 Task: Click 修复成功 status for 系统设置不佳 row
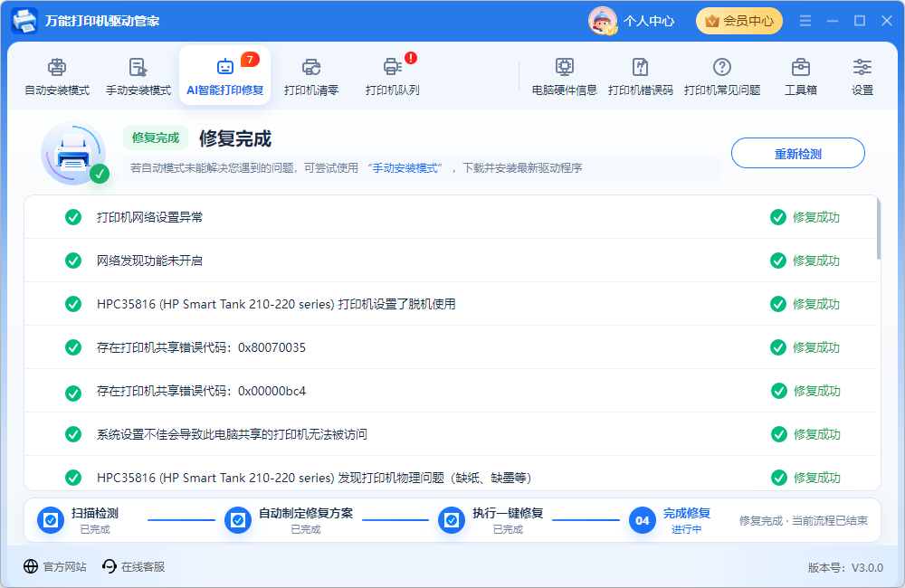tap(805, 434)
